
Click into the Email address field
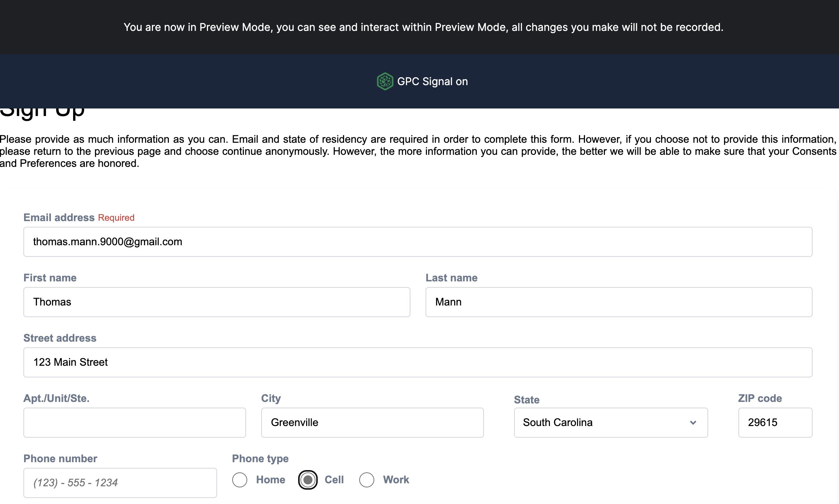point(418,242)
